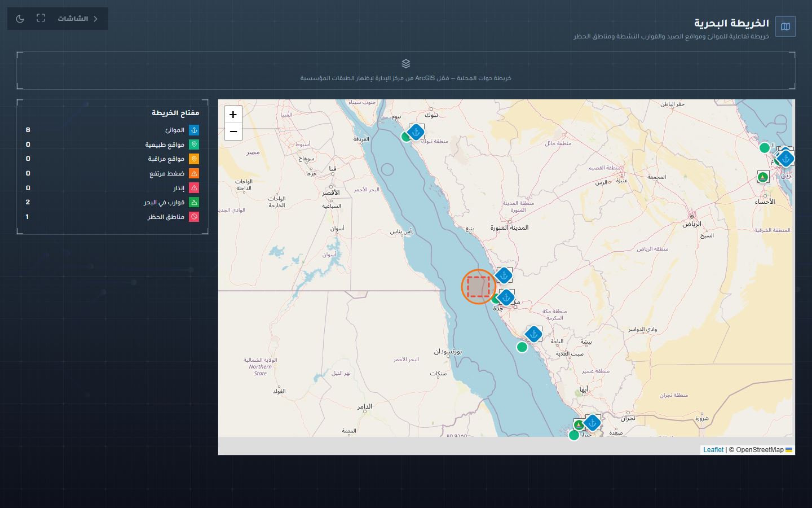The image size is (812, 508).
Task: Click the layers stack icon in the banner
Action: point(406,64)
